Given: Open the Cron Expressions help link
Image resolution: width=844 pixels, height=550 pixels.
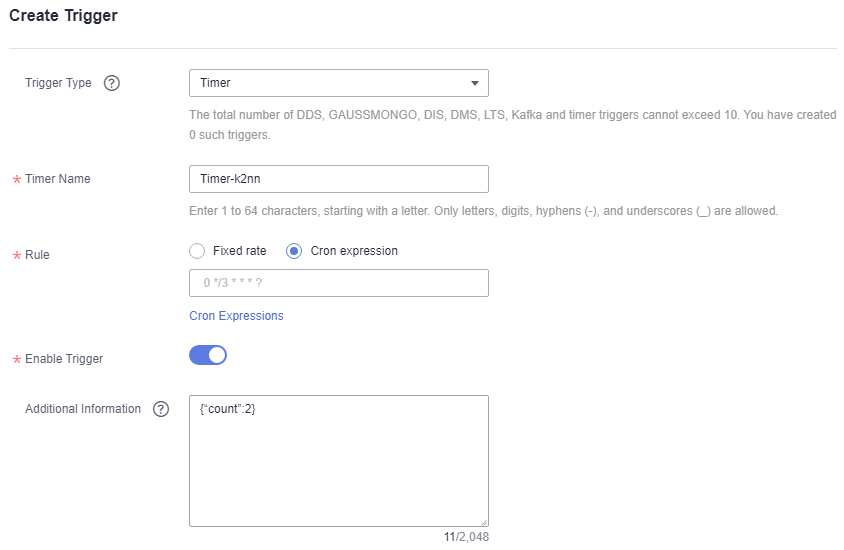Looking at the screenshot, I should pos(236,316).
